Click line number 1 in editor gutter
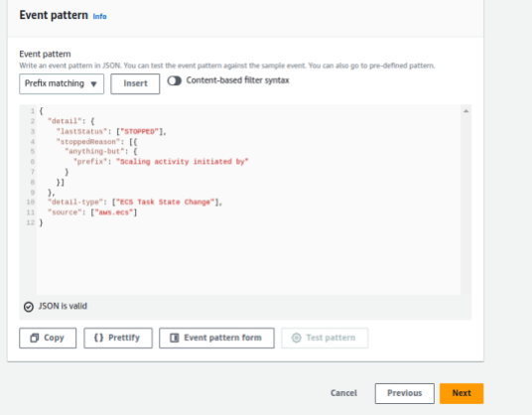532x415 pixels. coord(32,111)
